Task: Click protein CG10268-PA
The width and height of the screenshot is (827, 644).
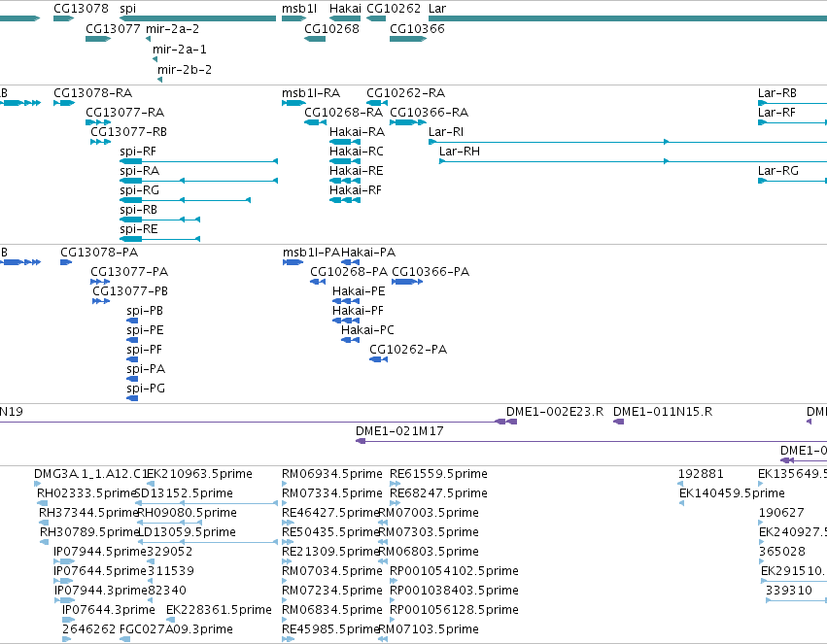Action: click(349, 271)
